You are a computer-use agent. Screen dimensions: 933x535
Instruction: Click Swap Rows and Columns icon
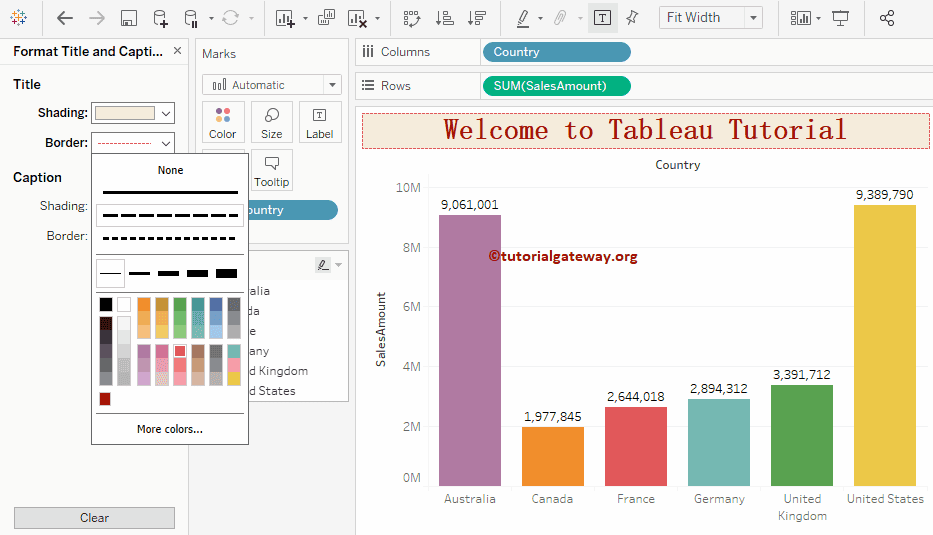(x=411, y=18)
